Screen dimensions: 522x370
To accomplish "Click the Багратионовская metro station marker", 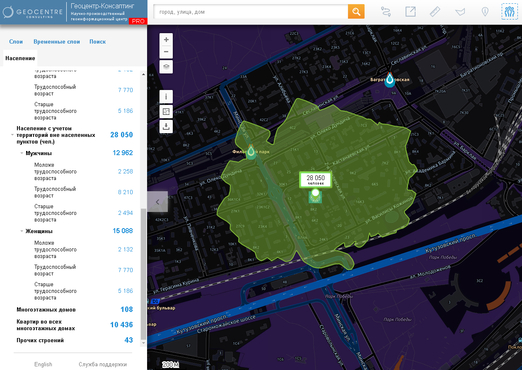I will (389, 80).
